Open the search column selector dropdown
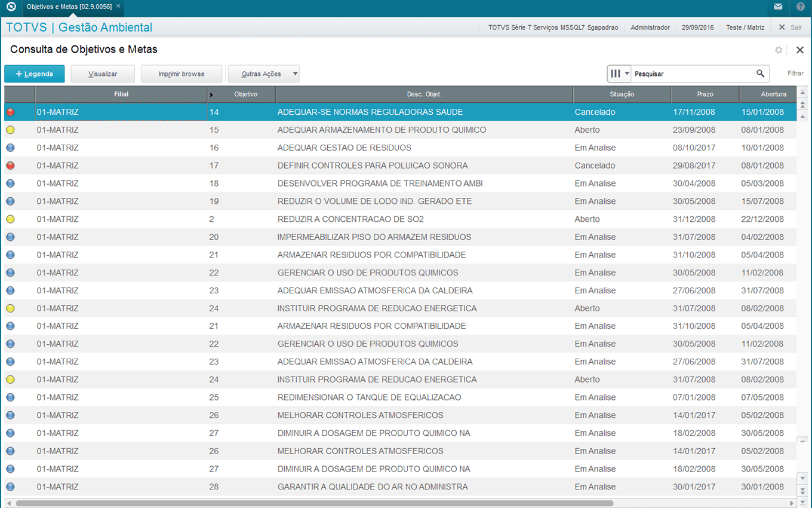This screenshot has height=508, width=812. (619, 74)
